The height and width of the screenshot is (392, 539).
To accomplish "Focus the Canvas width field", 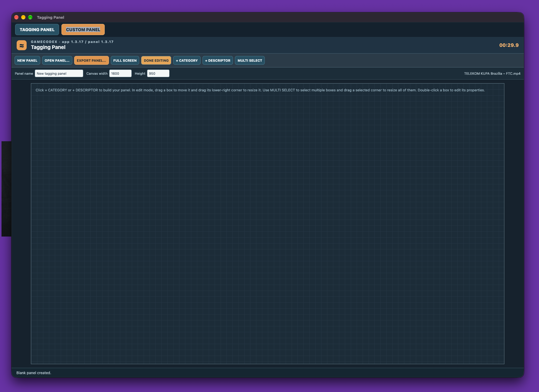I will (120, 73).
